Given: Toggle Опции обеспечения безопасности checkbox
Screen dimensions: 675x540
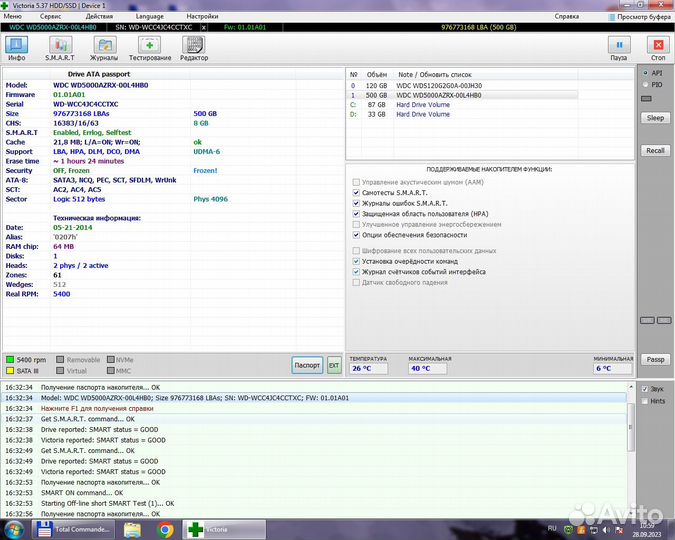Looking at the screenshot, I should click(x=356, y=235).
